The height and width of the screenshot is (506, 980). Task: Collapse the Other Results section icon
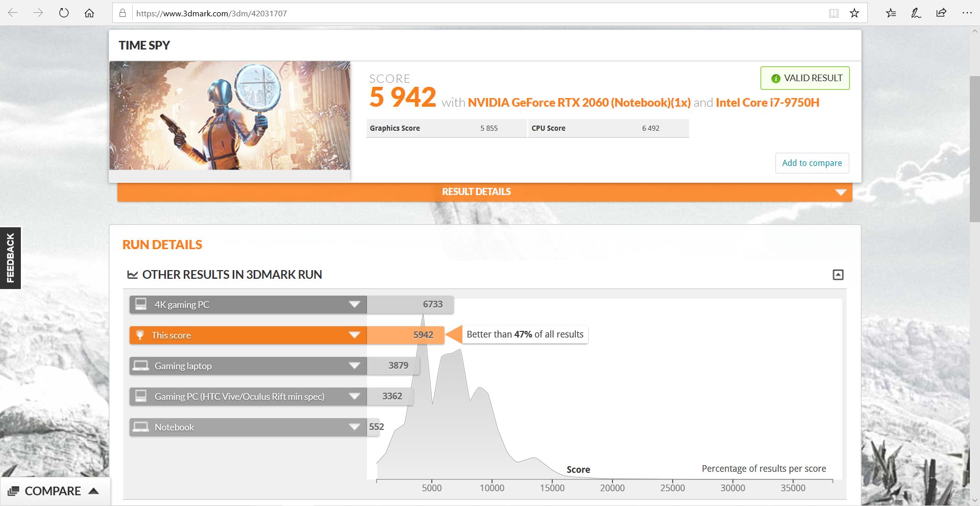838,275
